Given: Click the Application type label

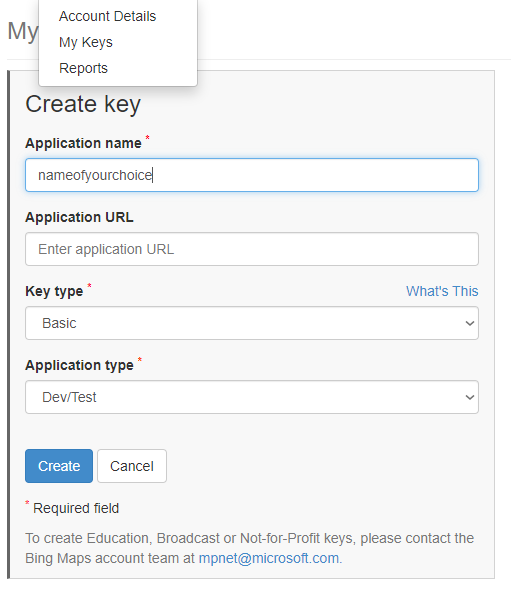Looking at the screenshot, I should click(79, 365).
